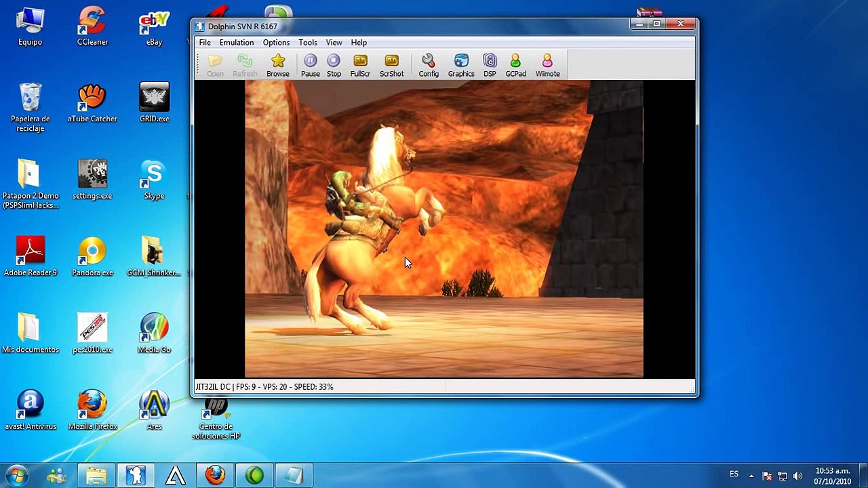Screen dimensions: 868x488
Task: Open the Windows Start menu
Action: (17, 475)
